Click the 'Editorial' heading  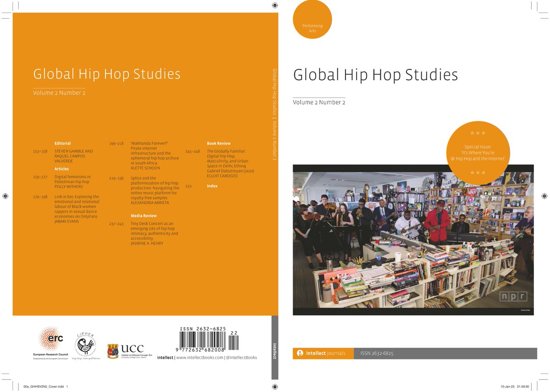point(62,144)
